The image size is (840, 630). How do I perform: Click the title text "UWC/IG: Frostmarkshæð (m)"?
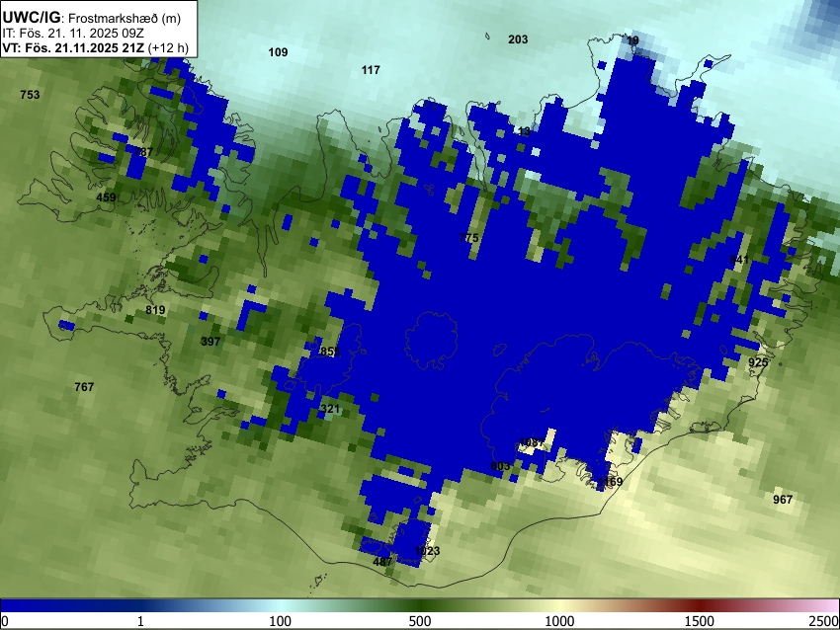point(92,18)
